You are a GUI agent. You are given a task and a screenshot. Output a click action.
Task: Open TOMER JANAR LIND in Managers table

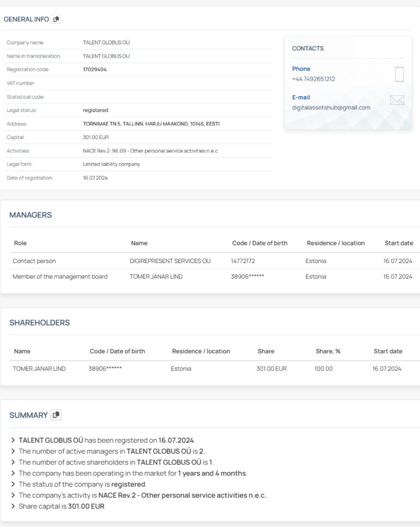(156, 276)
